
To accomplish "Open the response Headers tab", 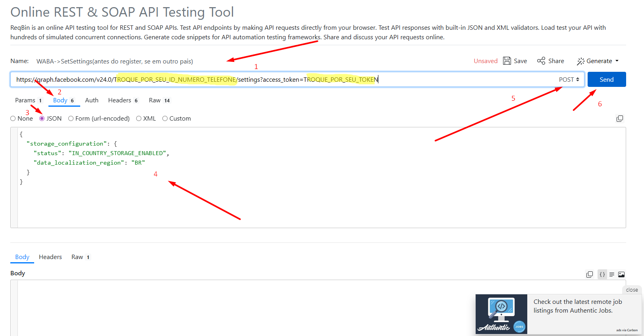I will coord(50,257).
